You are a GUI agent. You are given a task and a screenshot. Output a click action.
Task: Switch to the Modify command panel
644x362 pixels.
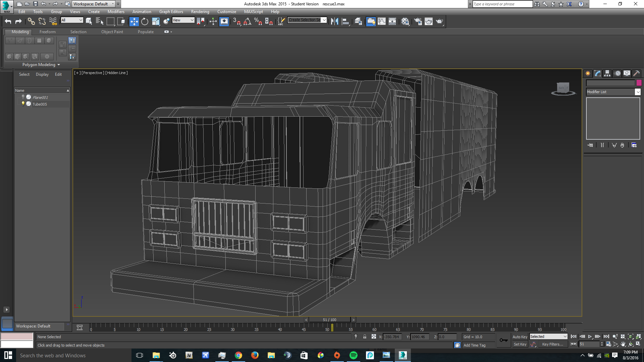(x=597, y=73)
